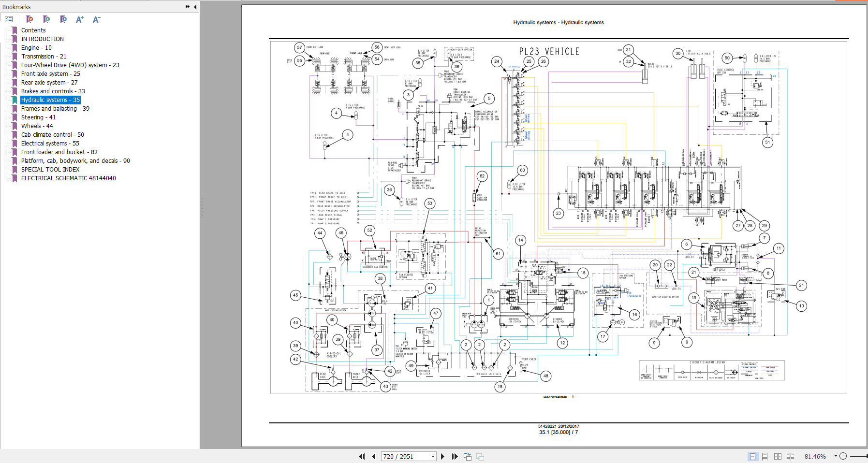Open the Steering - 41 bookmark

click(38, 117)
